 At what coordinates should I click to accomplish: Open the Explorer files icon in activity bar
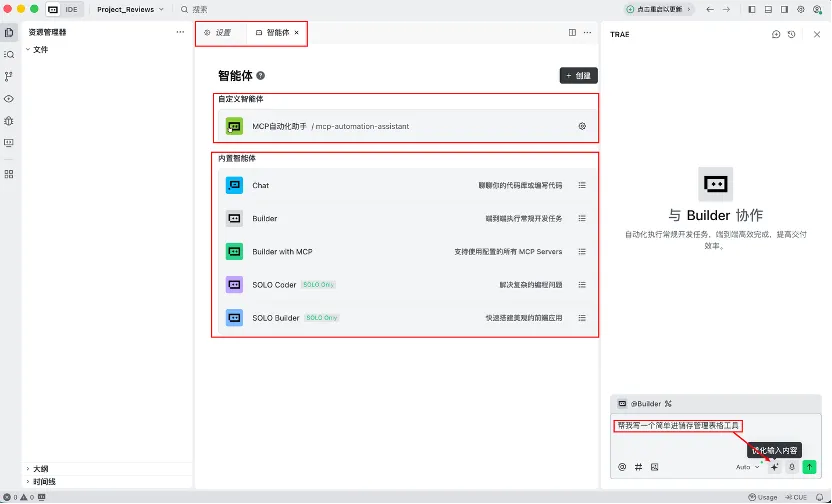tap(9, 32)
